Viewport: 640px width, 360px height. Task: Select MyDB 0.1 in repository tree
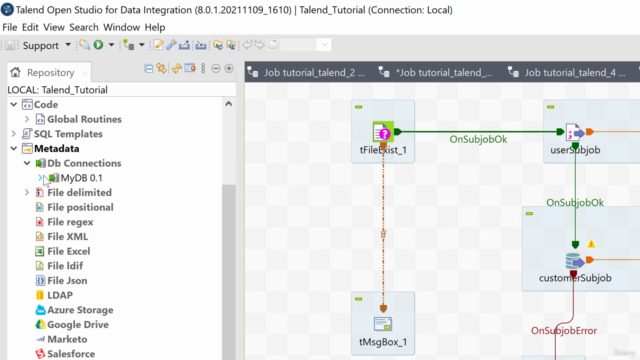point(81,178)
